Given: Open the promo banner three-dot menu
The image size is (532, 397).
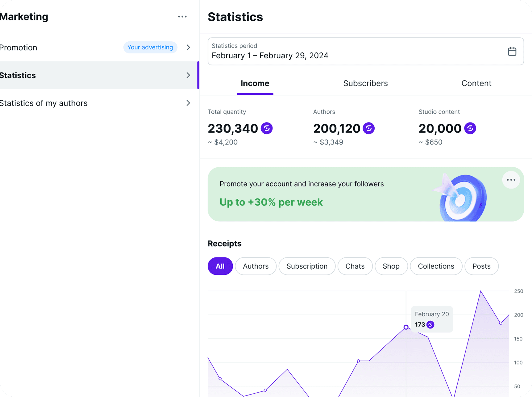Looking at the screenshot, I should coord(511,180).
